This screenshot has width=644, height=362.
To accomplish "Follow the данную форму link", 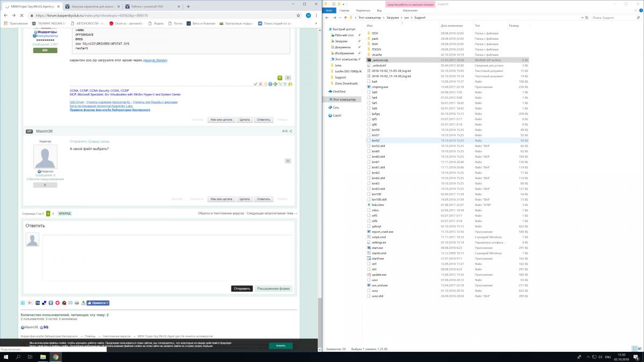I will pos(155,60).
